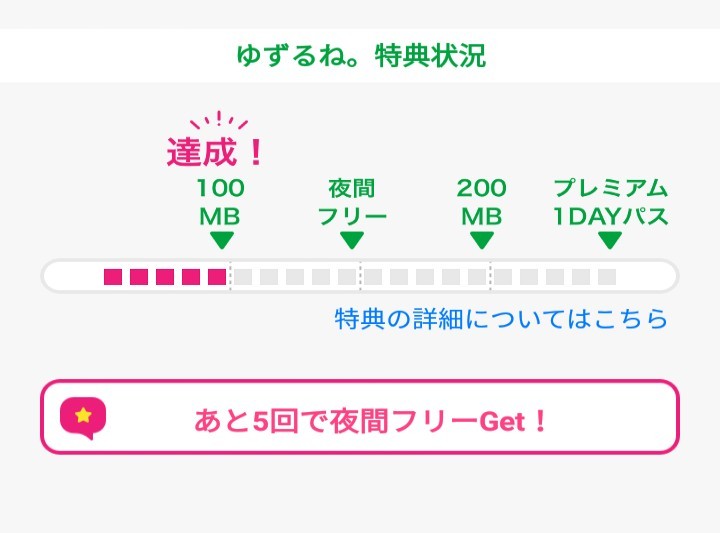The height and width of the screenshot is (533, 720).
Task: Tap the 200 MB reward label
Action: pos(482,203)
